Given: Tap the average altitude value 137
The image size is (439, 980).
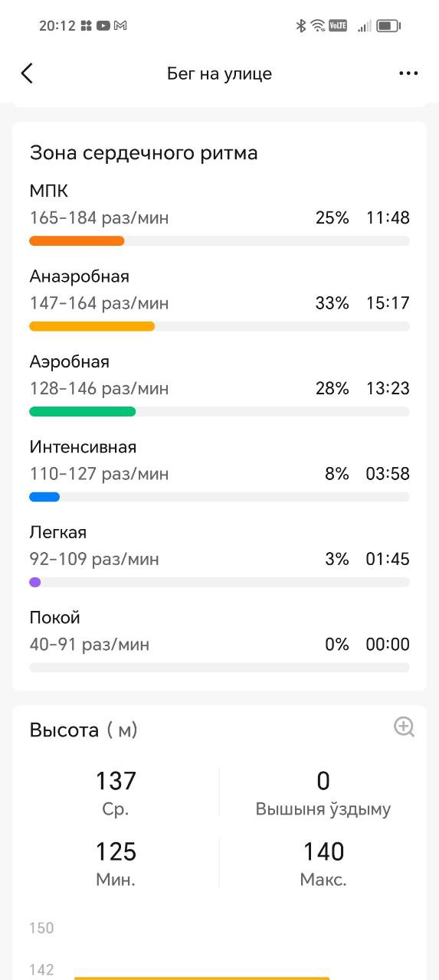Looking at the screenshot, I should click(x=116, y=781).
